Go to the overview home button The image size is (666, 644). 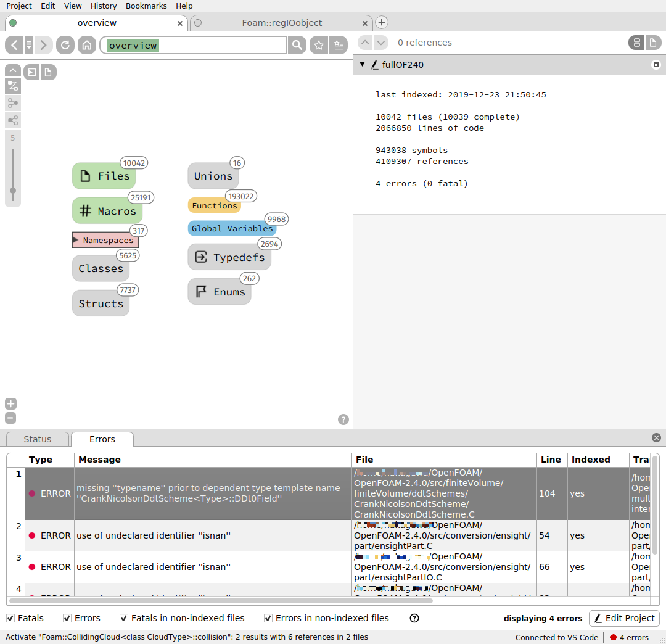tap(87, 44)
